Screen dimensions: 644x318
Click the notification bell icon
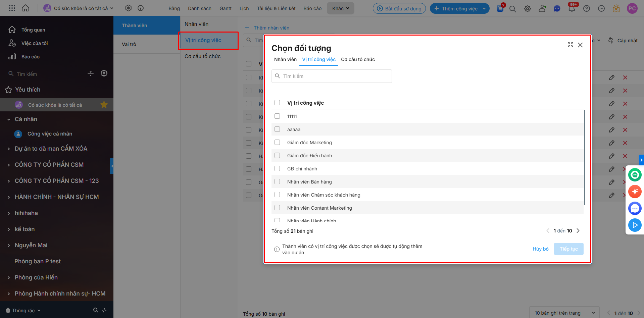pyautogui.click(x=572, y=9)
